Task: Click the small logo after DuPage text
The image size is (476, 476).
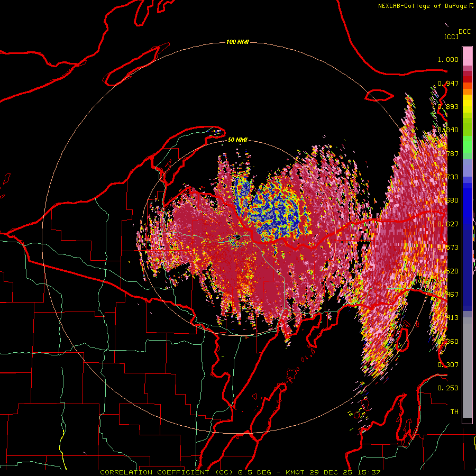Action: pyautogui.click(x=471, y=5)
